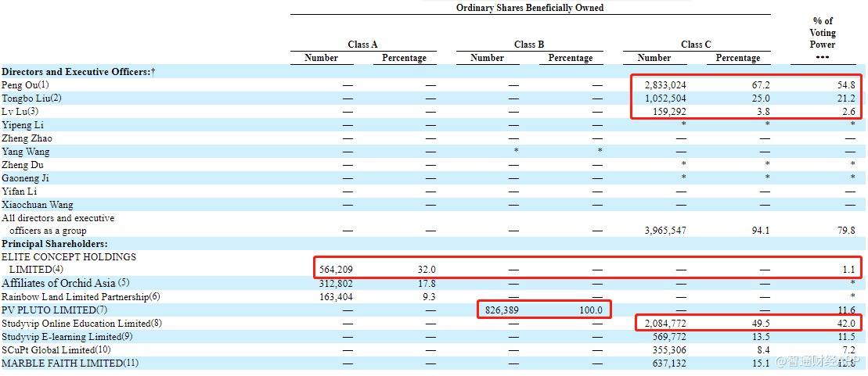This screenshot has height=376, width=868.
Task: Click the % of Voting Power header
Action: click(822, 33)
